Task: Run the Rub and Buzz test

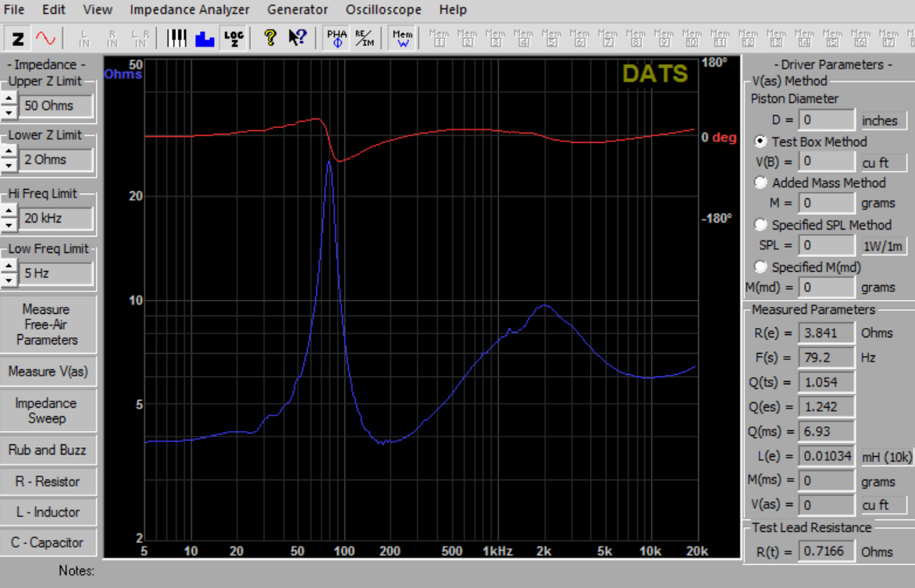Action: coord(48,450)
